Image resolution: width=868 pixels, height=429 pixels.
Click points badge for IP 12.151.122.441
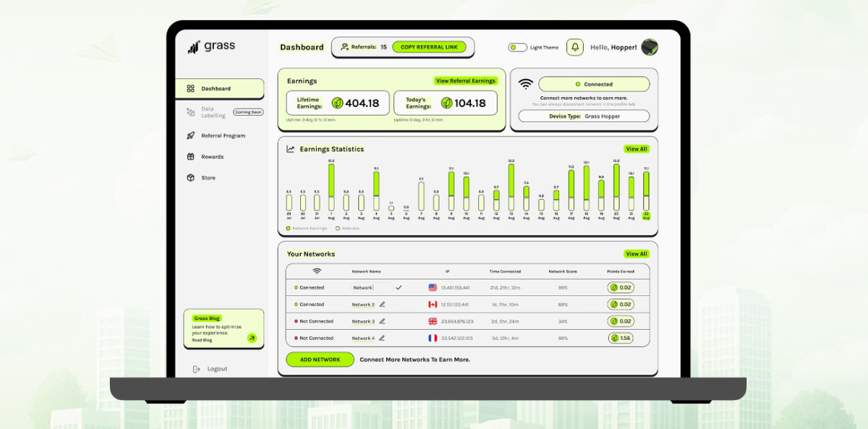(x=621, y=305)
